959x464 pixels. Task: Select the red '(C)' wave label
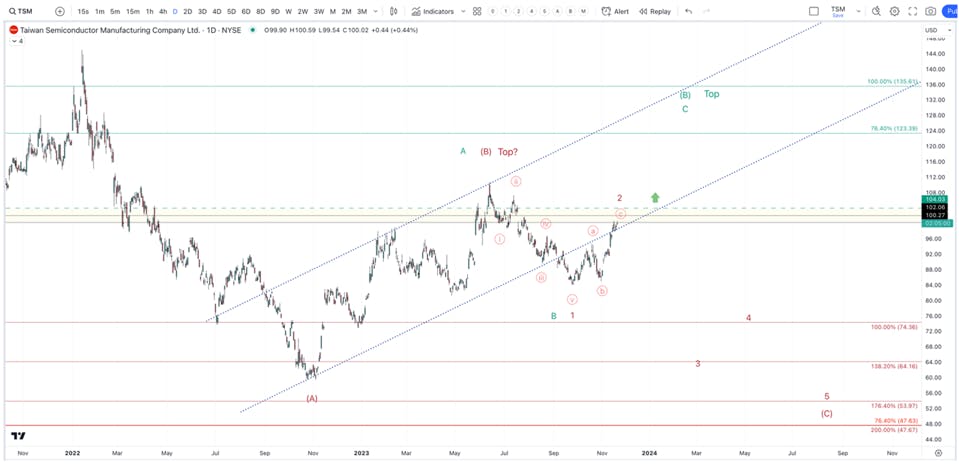coord(826,414)
